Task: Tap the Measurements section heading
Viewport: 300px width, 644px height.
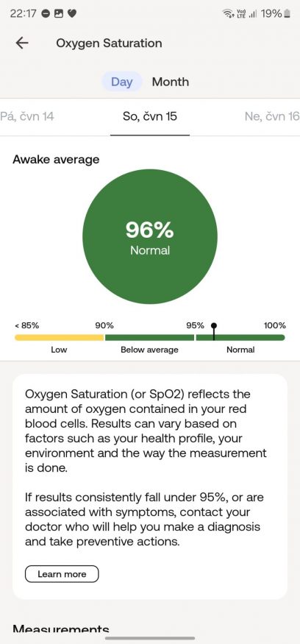Action: click(61, 629)
